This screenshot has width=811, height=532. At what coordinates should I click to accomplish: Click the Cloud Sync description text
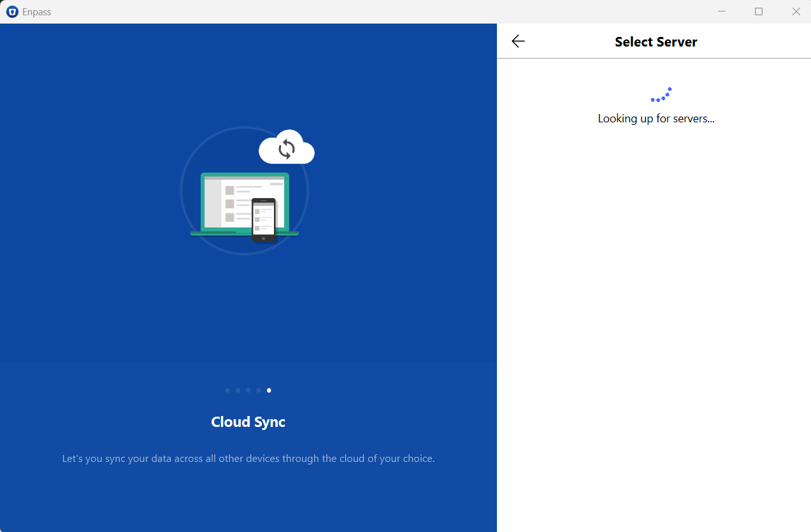click(248, 458)
